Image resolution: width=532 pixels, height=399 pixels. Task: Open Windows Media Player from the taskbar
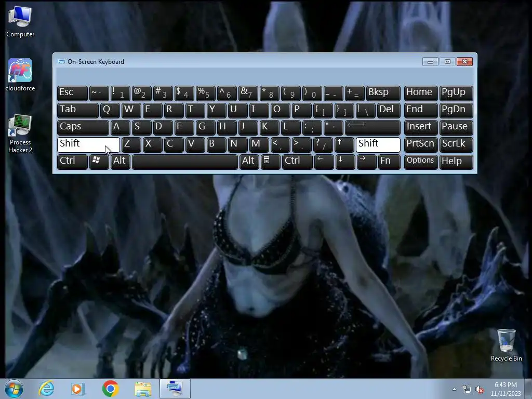coord(78,389)
